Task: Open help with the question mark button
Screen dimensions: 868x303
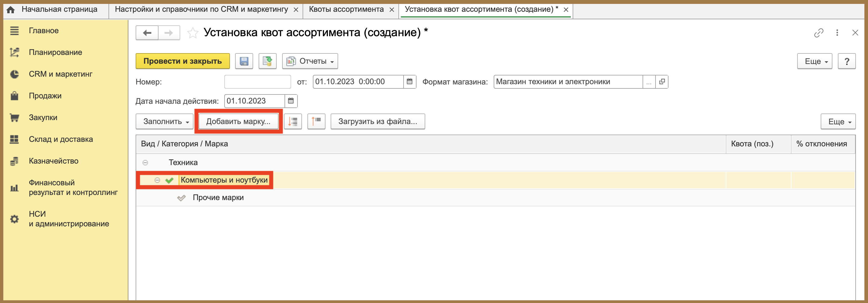Action: (846, 61)
